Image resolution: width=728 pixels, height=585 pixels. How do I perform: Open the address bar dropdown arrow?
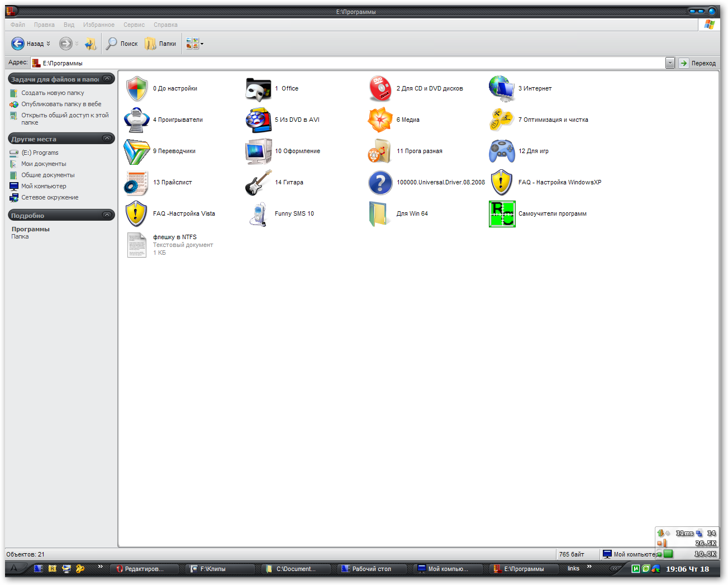tap(670, 63)
